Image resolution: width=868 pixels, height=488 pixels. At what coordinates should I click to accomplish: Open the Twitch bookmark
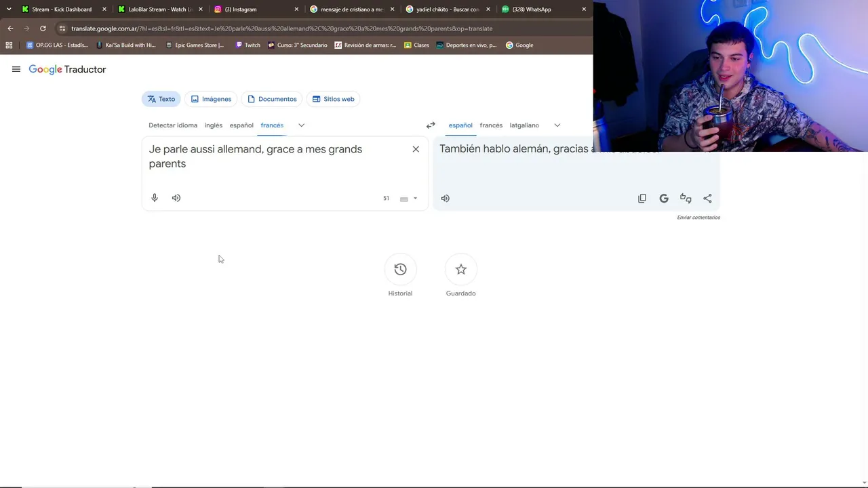pyautogui.click(x=248, y=45)
